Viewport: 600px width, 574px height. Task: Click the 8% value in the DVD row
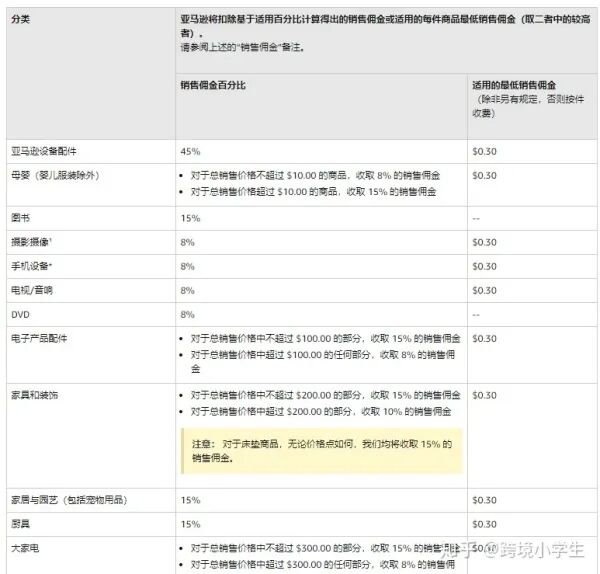(x=188, y=315)
